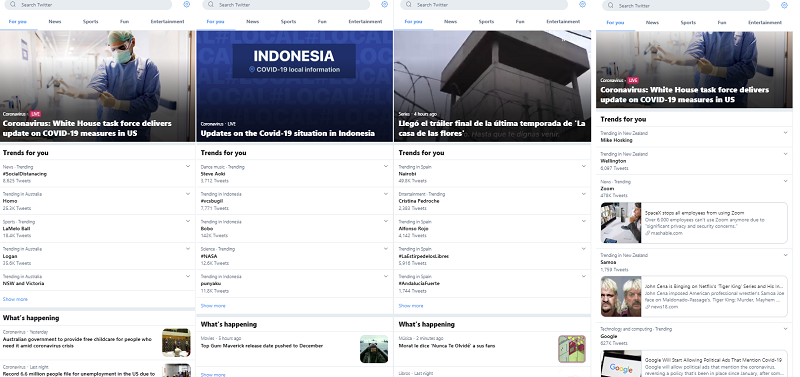This screenshot has height=377, width=800.
Task: Open Entertainment tab in the Spain trends panel
Action: pos(563,21)
